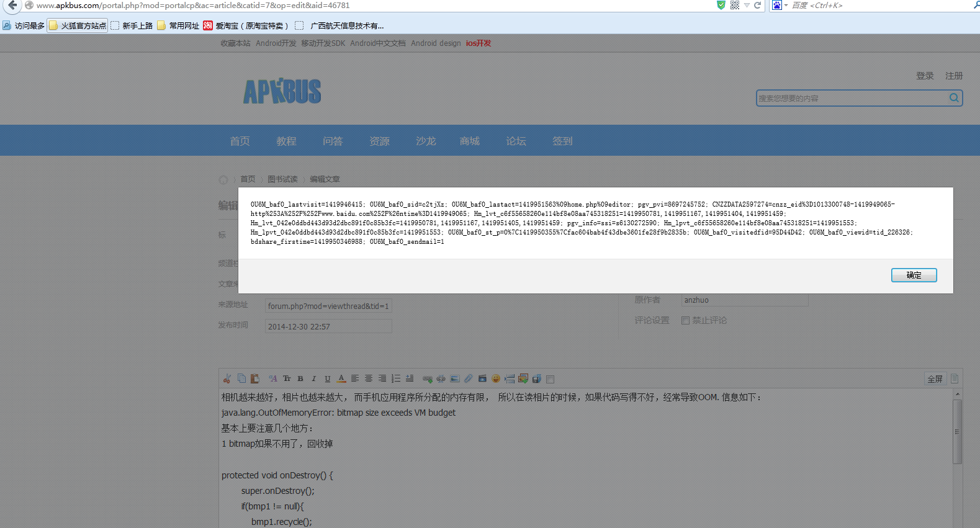Image resolution: width=980 pixels, height=528 pixels.
Task: Toggle the 禁止评论 checkbox
Action: tap(685, 320)
